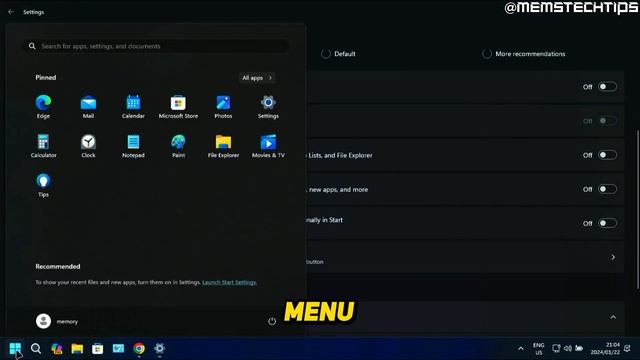Open the Tips app
Image resolution: width=640 pixels, height=360 pixels.
(43, 185)
